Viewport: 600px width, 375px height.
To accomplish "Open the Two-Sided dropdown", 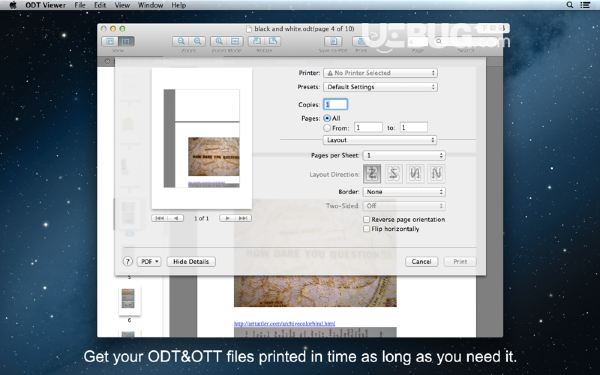I will tap(404, 206).
